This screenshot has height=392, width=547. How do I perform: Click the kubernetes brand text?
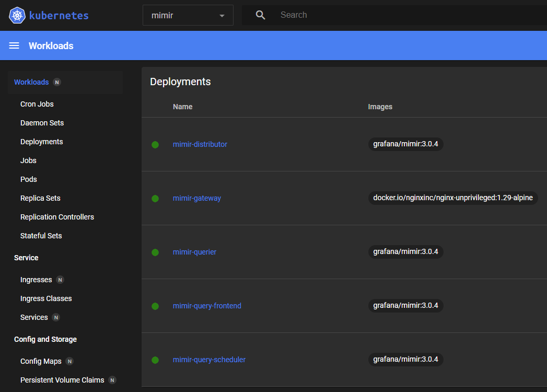click(59, 16)
